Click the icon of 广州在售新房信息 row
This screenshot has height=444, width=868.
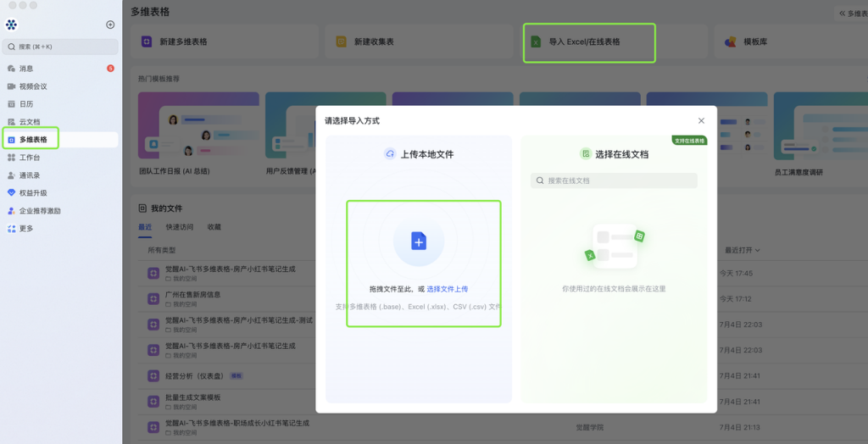[153, 299]
